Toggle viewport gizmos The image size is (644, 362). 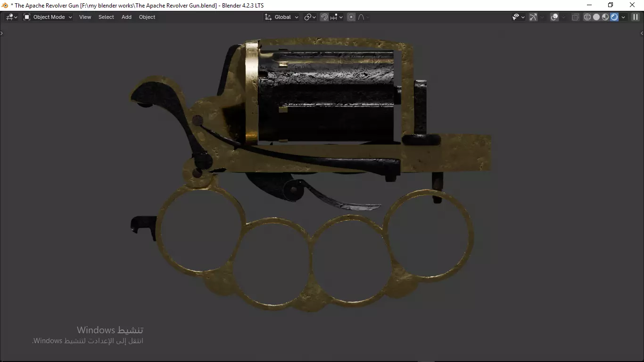[x=533, y=17]
